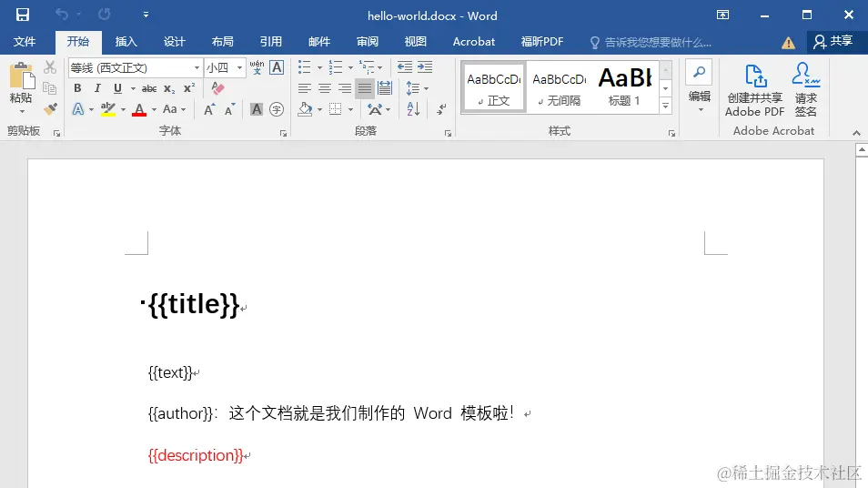The height and width of the screenshot is (488, 868).
Task: Clear all formatting with eraser icon
Action: point(218,88)
